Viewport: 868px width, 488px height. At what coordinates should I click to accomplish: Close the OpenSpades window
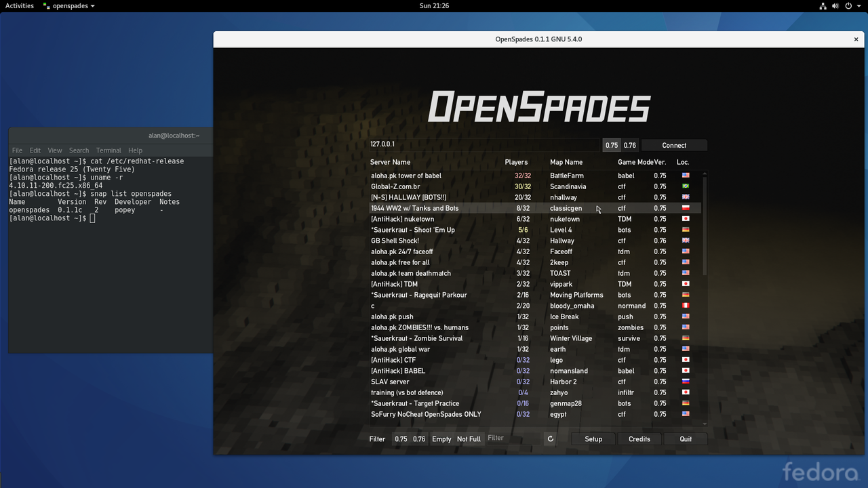(856, 39)
